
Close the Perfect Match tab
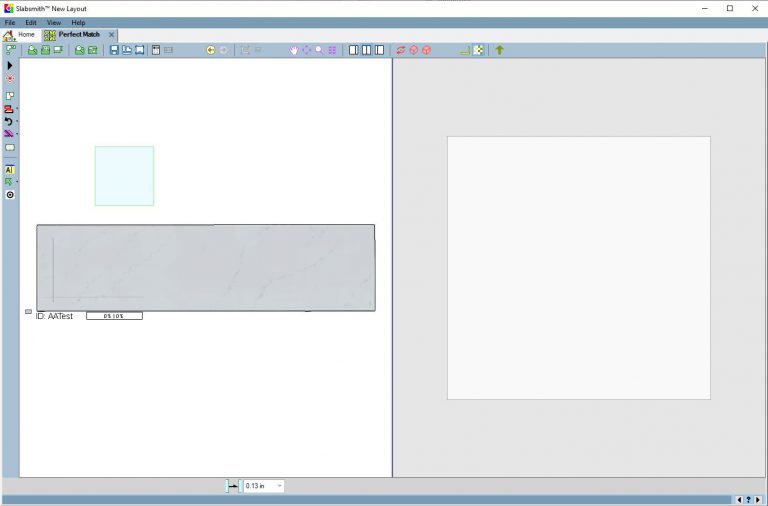click(x=111, y=35)
